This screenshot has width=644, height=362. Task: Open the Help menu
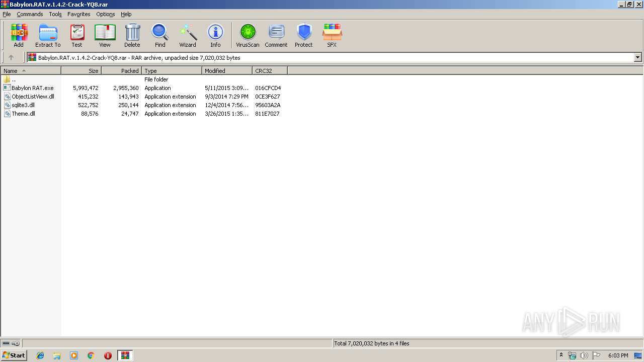pos(126,14)
